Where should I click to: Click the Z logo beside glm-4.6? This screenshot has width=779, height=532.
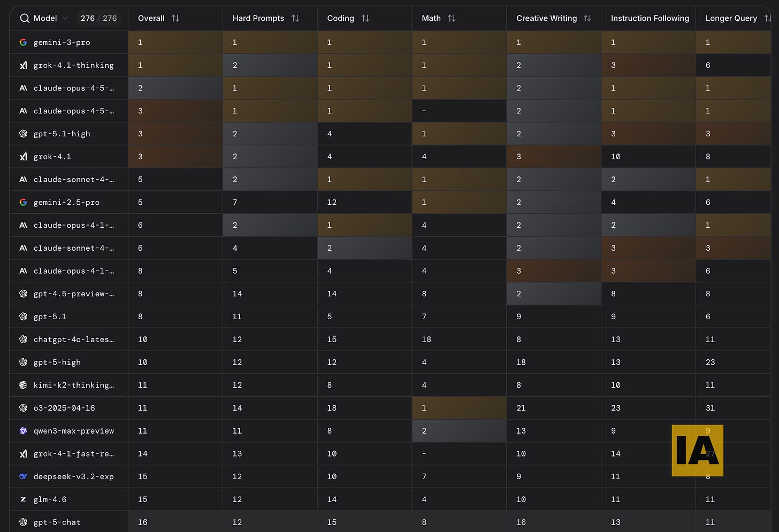click(x=23, y=499)
